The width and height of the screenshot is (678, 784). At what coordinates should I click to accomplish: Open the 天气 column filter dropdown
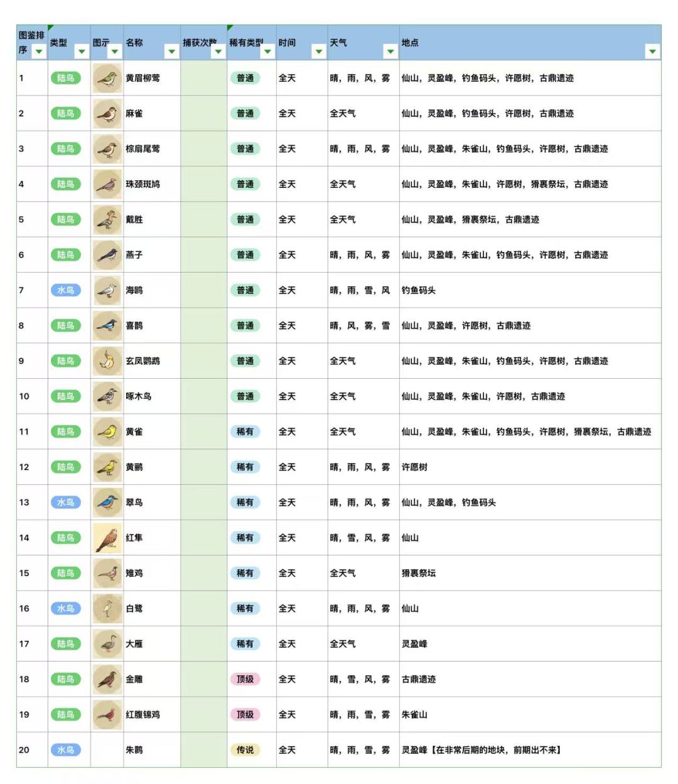(390, 51)
